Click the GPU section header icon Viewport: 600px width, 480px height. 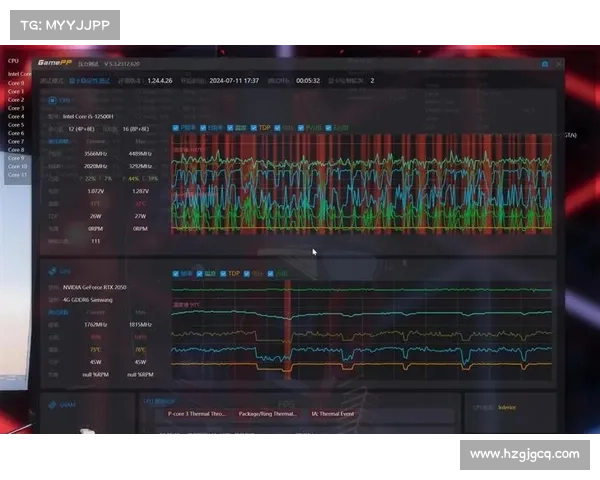coord(52,271)
